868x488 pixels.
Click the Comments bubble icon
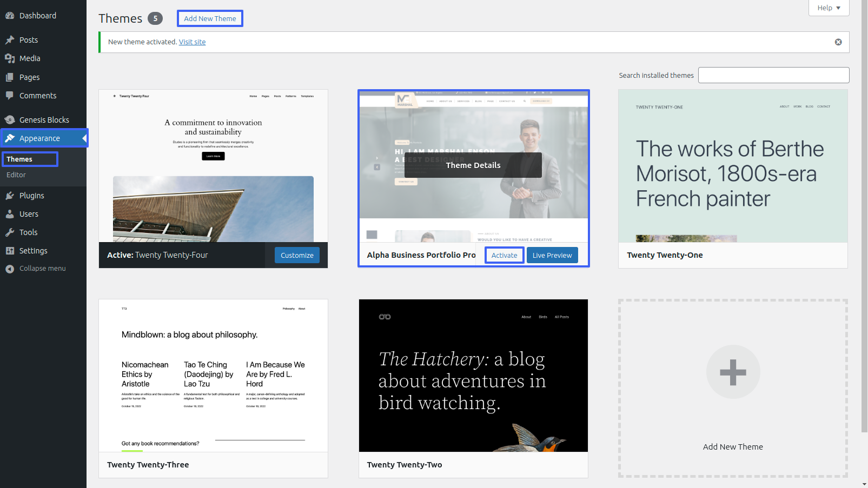10,96
